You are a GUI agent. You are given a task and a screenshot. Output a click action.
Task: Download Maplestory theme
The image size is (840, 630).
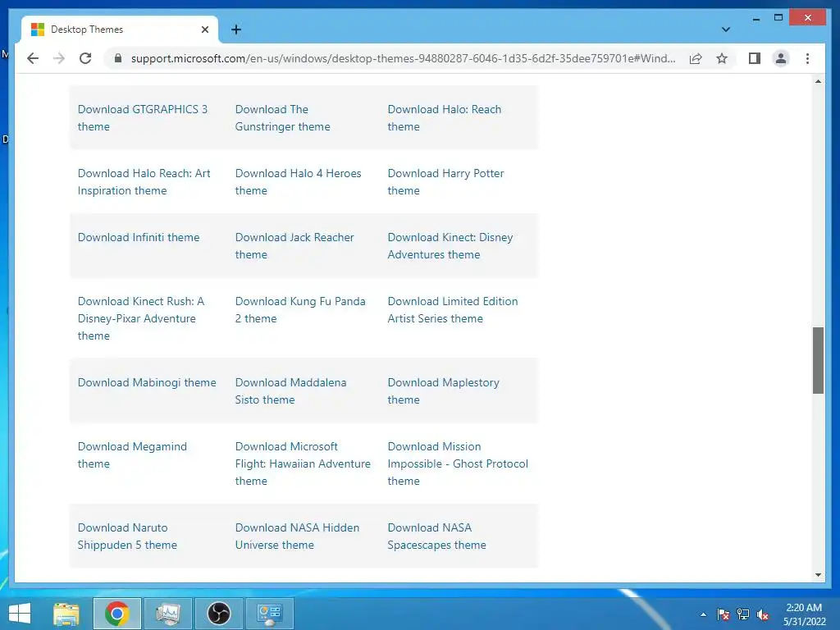(x=444, y=391)
